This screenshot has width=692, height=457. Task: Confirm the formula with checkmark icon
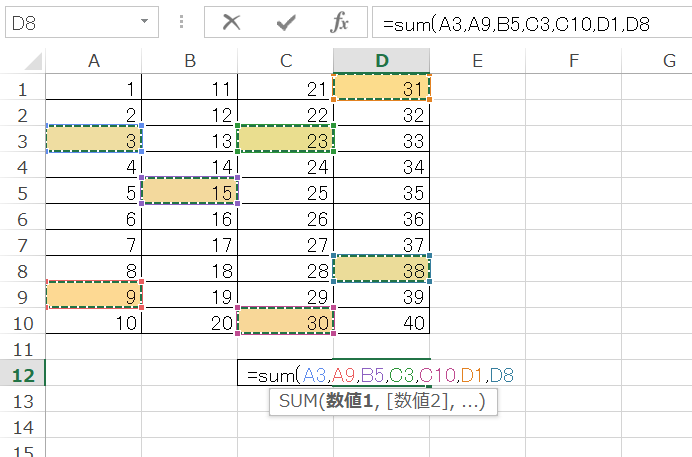coord(286,22)
